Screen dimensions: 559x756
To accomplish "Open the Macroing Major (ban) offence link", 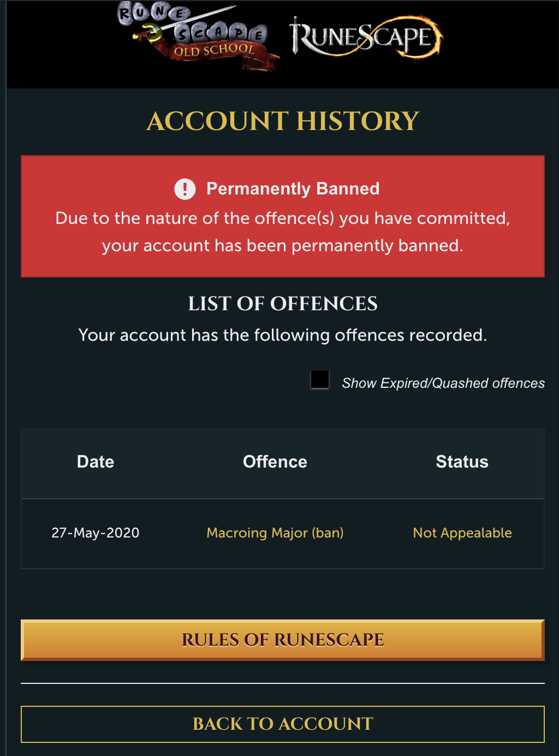I will click(x=275, y=533).
